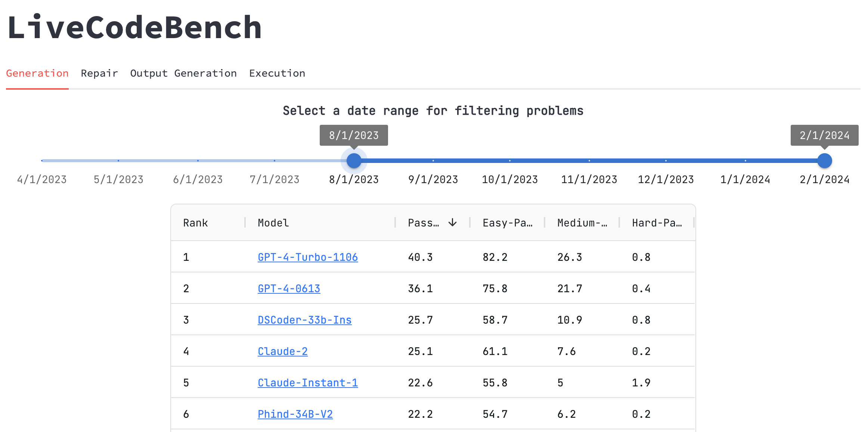Switch to Output Generation tab

(x=183, y=73)
